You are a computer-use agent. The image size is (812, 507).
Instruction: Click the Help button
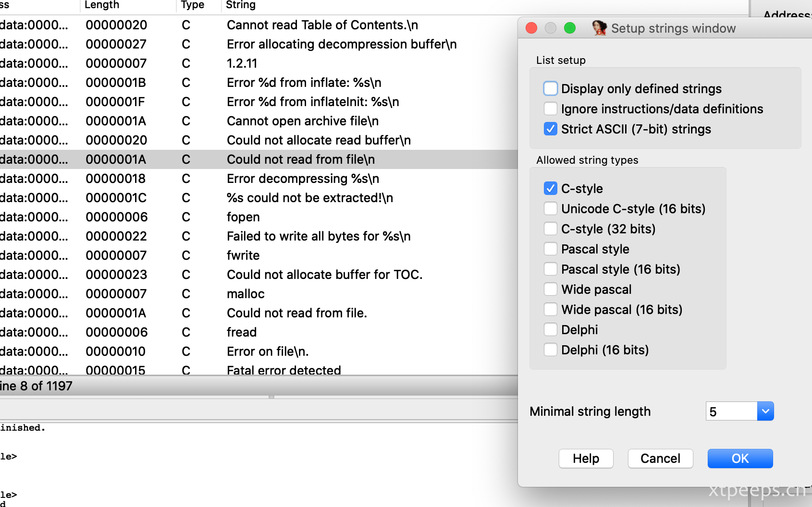pos(586,459)
